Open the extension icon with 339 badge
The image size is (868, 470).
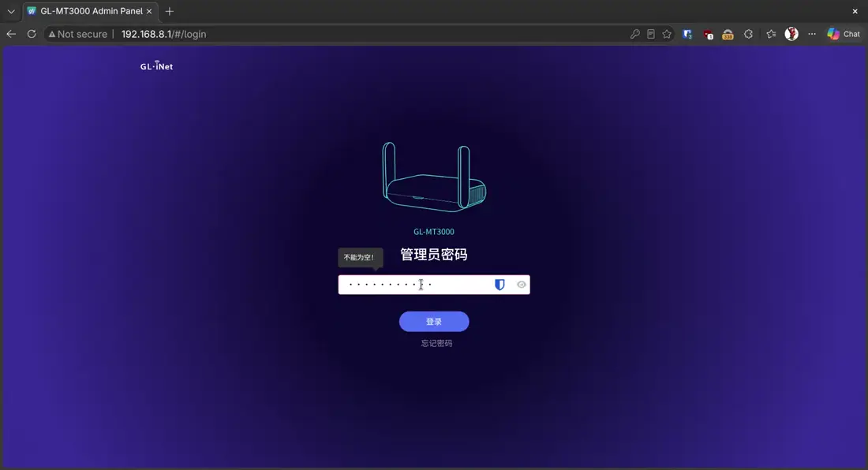[x=728, y=35]
